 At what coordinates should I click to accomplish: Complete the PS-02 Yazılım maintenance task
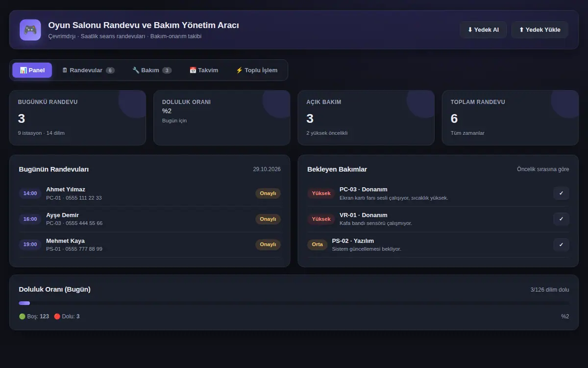click(x=561, y=244)
